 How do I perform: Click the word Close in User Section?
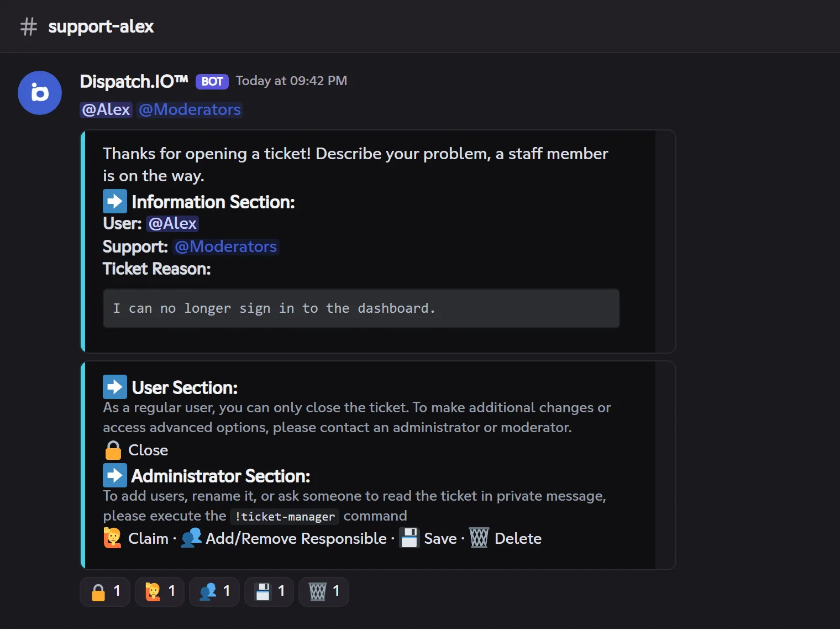point(148,450)
